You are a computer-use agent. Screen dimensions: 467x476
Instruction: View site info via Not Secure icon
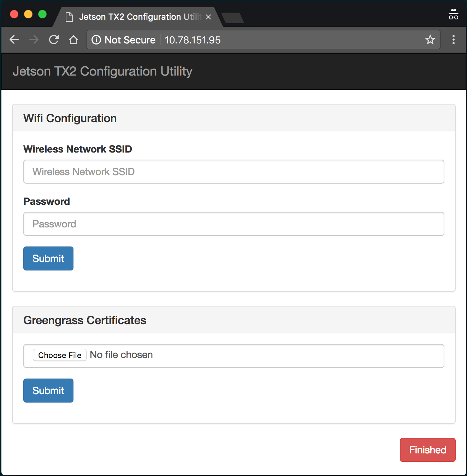(x=96, y=40)
